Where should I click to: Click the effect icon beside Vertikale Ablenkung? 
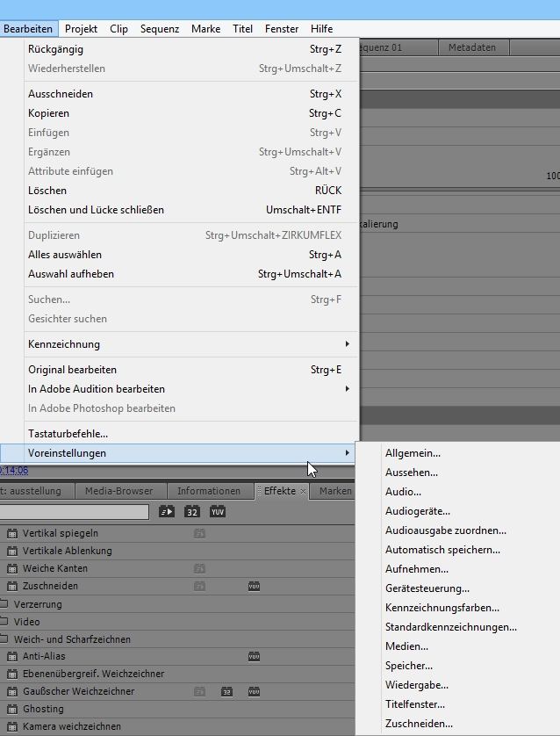coord(12,551)
